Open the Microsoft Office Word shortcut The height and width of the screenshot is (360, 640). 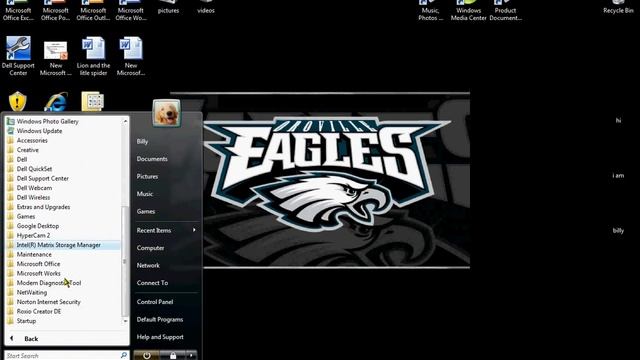[x=131, y=11]
